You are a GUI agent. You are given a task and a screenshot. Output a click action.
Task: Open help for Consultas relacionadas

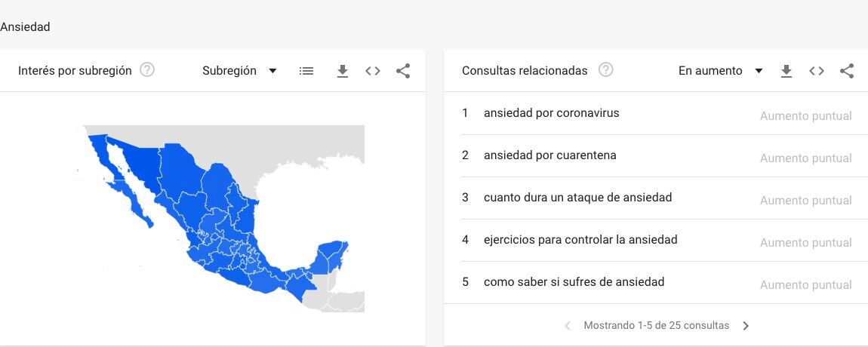coord(605,70)
